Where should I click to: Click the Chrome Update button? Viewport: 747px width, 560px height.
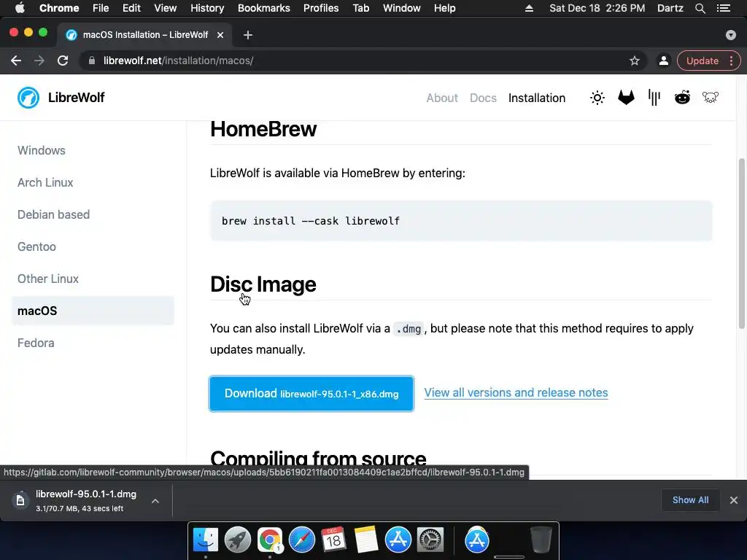[703, 61]
